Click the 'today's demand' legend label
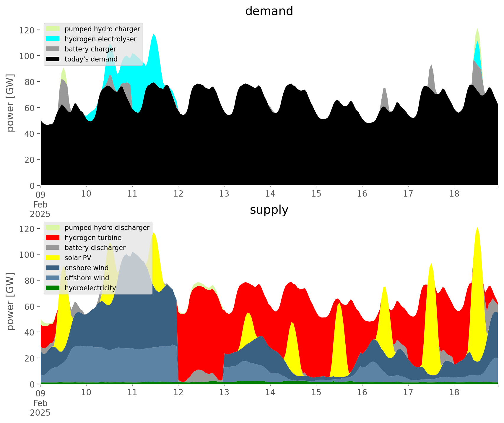 click(91, 59)
